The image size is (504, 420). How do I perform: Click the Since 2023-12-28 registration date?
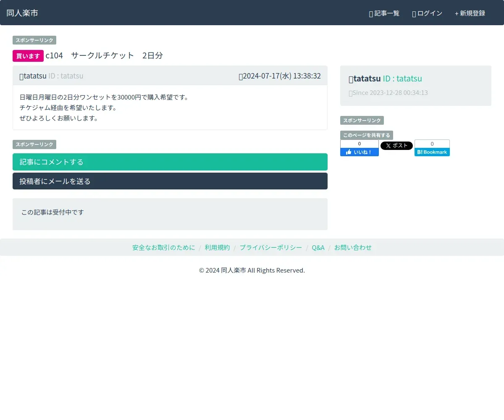coord(388,93)
